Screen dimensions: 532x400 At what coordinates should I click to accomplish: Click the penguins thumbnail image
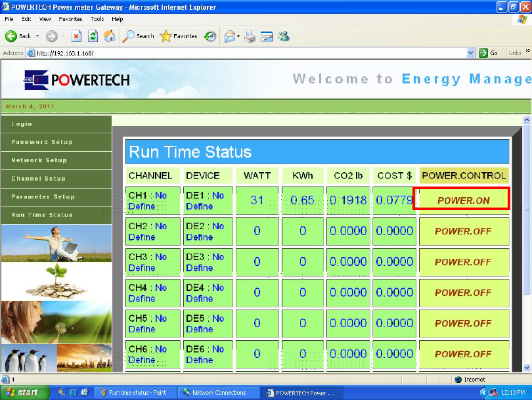(x=29, y=358)
